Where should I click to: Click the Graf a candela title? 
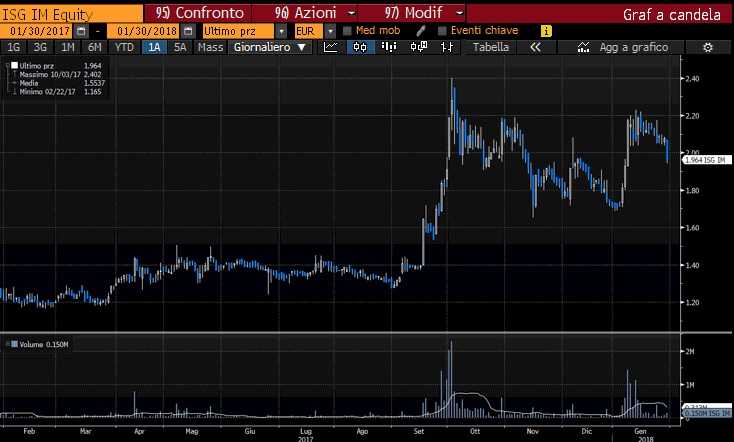[671, 15]
